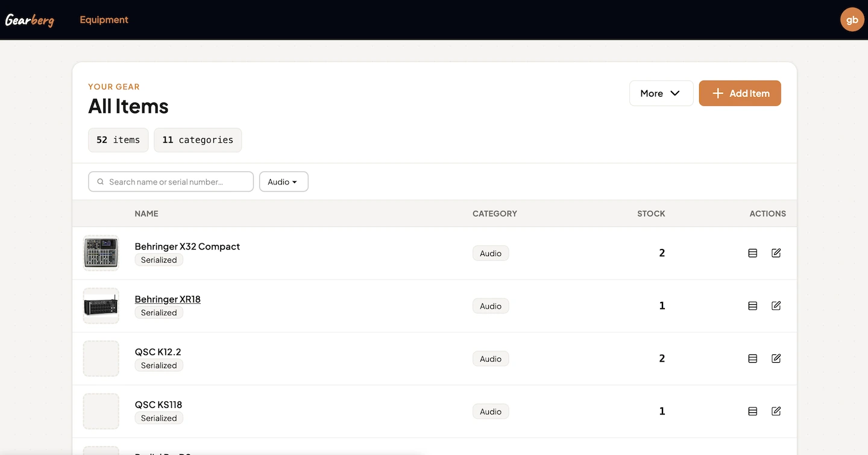This screenshot has width=868, height=455.
Task: Click the Serialized badge under Behringer X32 Compact
Action: [x=159, y=260]
